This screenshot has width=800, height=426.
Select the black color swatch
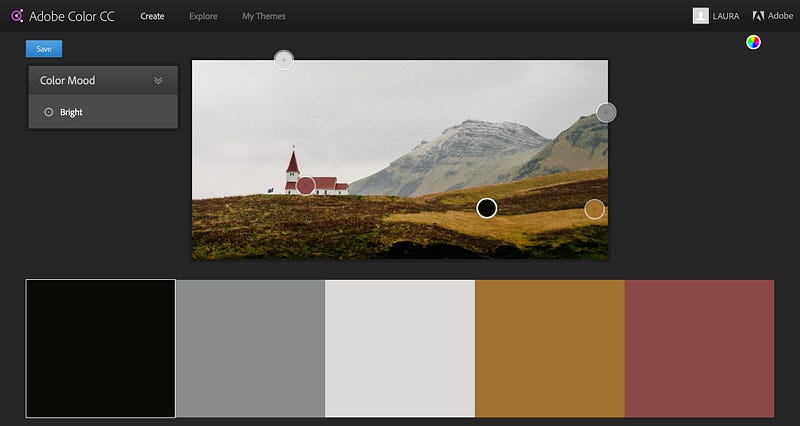101,348
